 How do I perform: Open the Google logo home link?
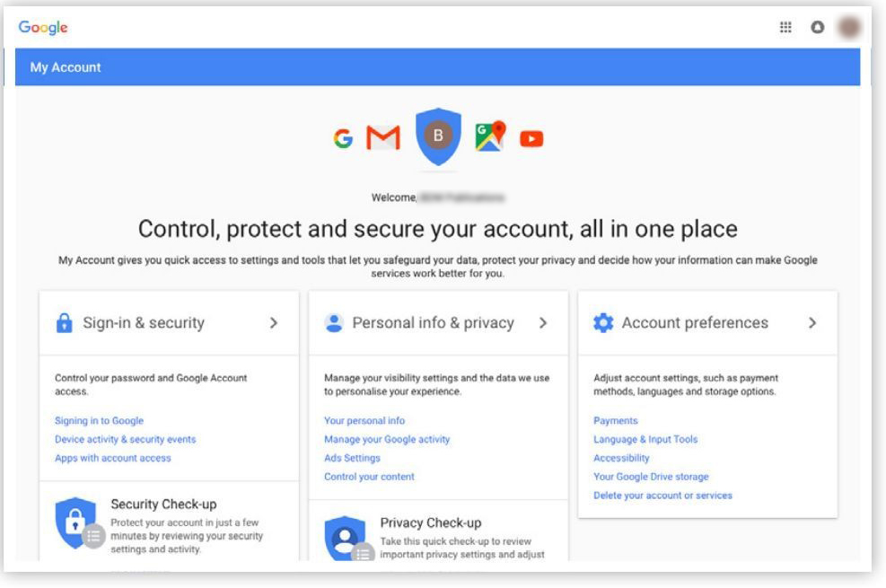click(x=43, y=28)
